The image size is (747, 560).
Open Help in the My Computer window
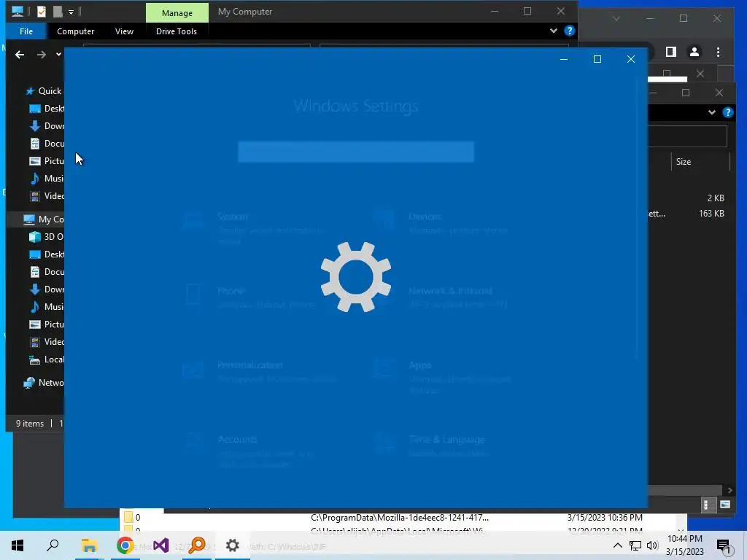click(569, 31)
